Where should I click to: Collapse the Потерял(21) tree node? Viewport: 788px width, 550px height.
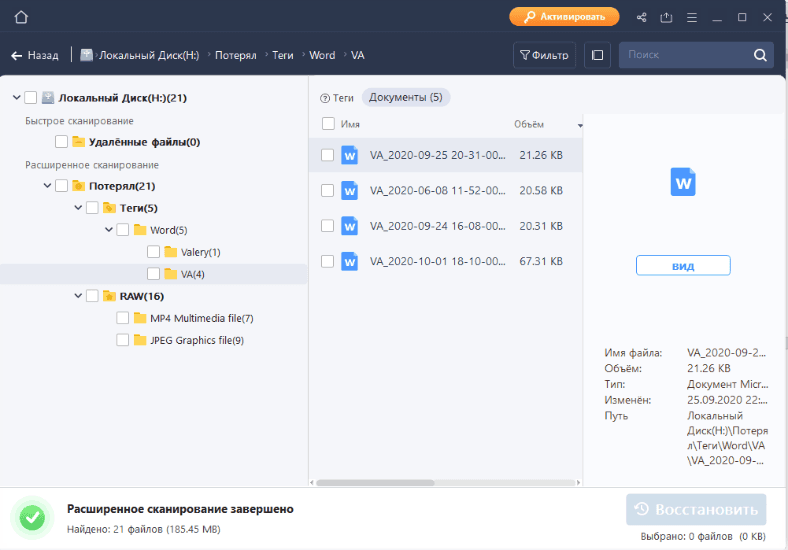point(48,185)
